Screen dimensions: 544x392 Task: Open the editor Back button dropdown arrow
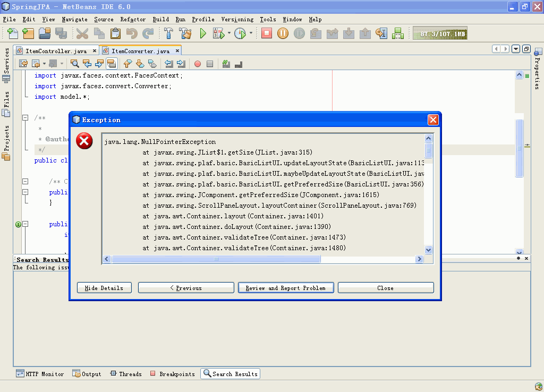click(x=44, y=64)
